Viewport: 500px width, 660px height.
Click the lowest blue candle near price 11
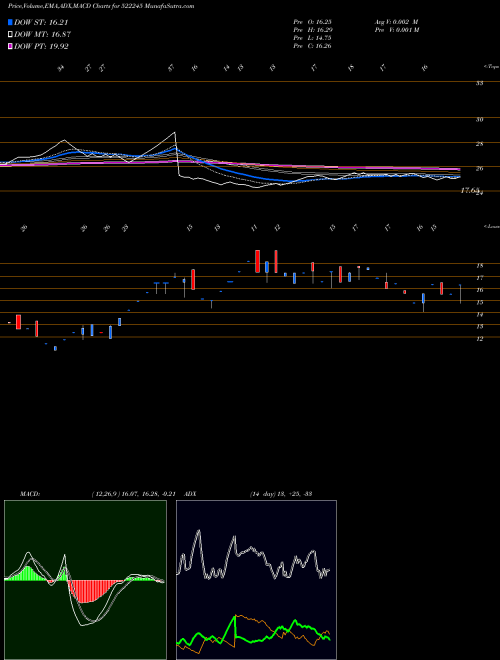[x=55, y=348]
